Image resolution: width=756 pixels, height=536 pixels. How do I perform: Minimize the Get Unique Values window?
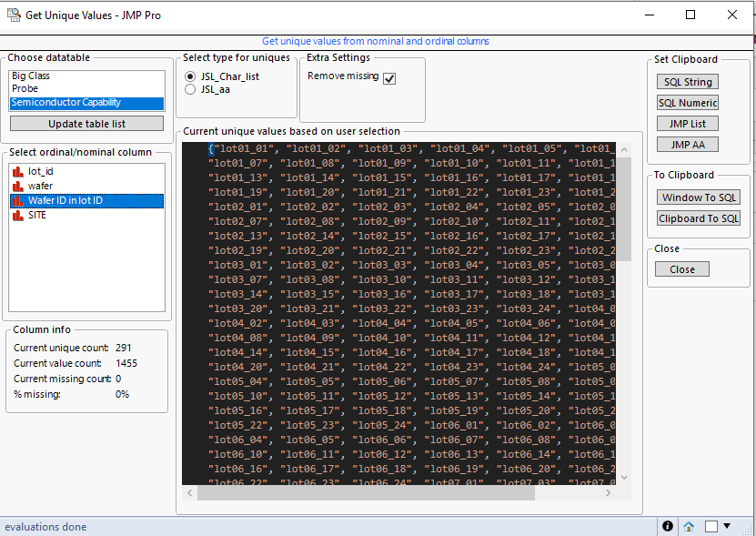tap(650, 15)
